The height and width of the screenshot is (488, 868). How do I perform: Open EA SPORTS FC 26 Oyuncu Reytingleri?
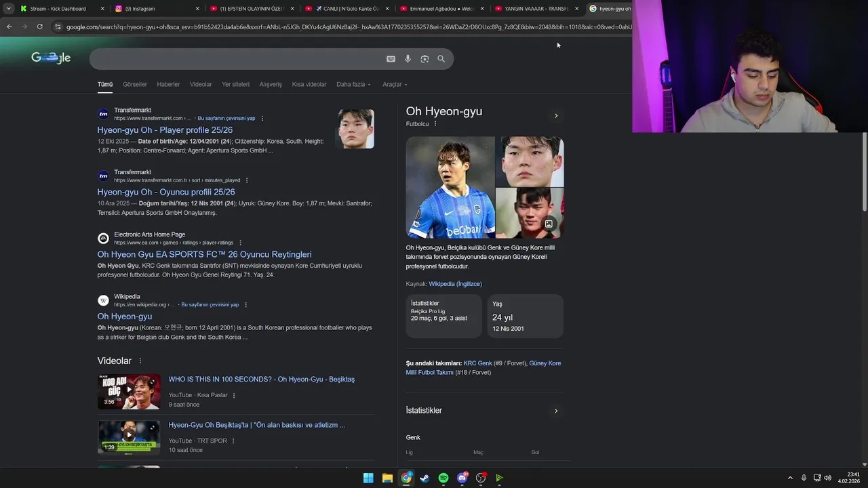coord(205,255)
